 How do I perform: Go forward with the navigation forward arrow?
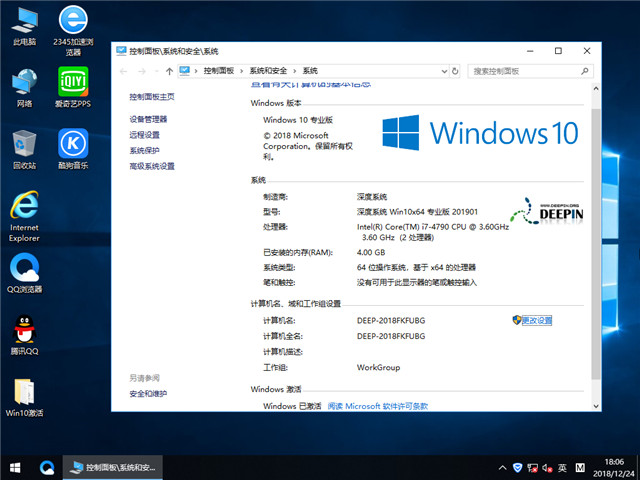click(x=142, y=71)
